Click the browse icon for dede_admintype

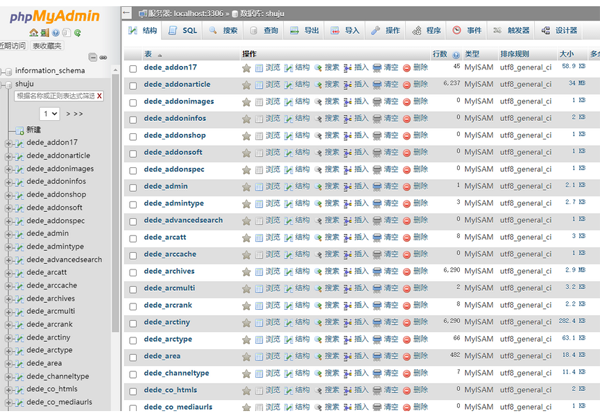click(x=259, y=204)
